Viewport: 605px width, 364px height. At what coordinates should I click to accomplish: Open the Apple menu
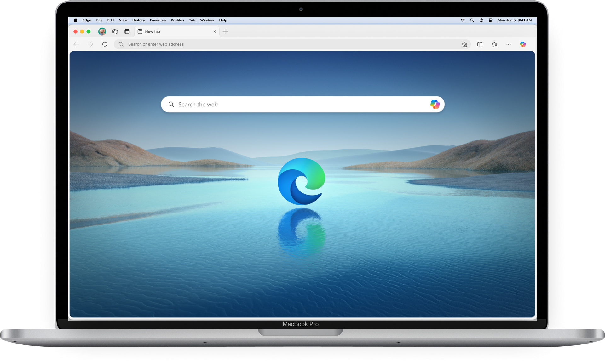click(x=76, y=20)
